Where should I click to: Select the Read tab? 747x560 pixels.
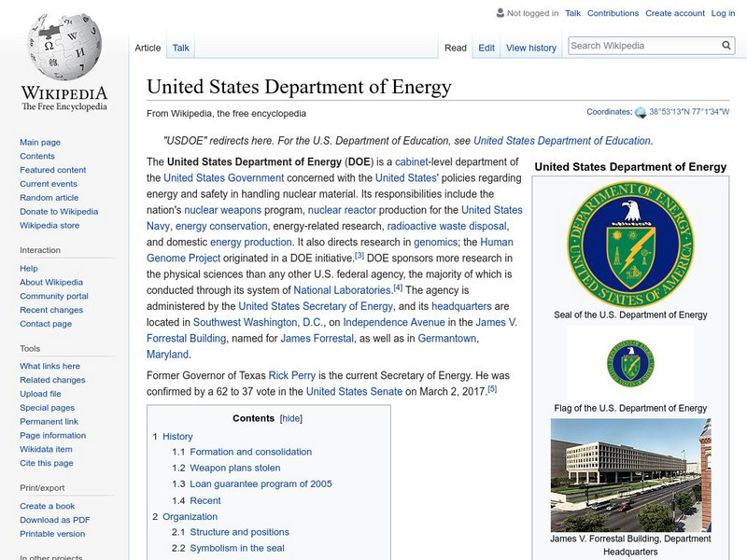pyautogui.click(x=456, y=48)
